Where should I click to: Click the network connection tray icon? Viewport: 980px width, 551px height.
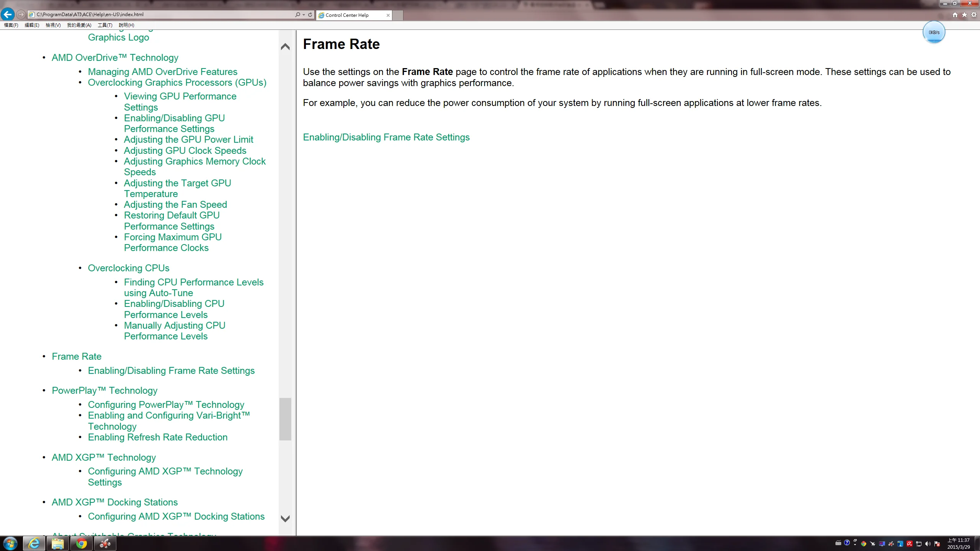click(919, 543)
